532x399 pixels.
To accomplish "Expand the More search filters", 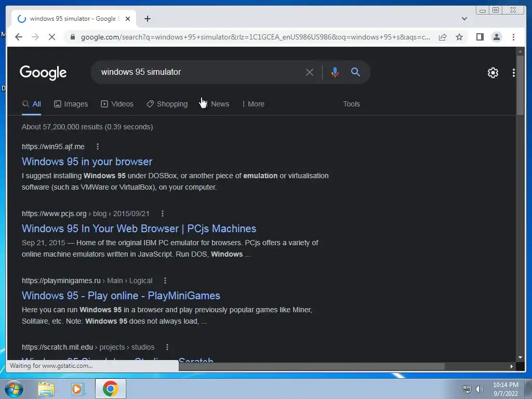I will [x=253, y=104].
